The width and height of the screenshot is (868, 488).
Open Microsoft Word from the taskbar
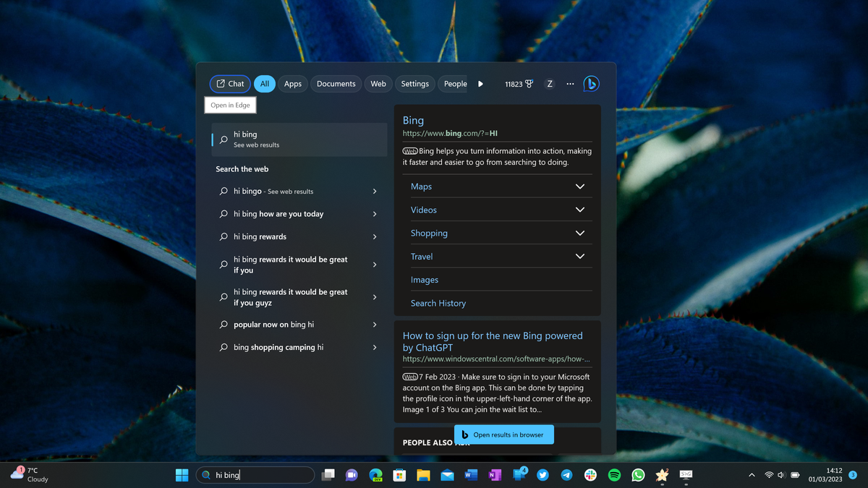471,475
